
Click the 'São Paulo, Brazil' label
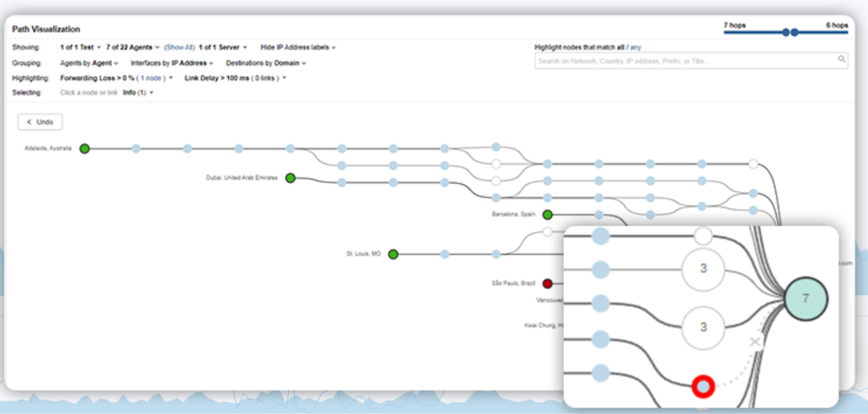[514, 284]
